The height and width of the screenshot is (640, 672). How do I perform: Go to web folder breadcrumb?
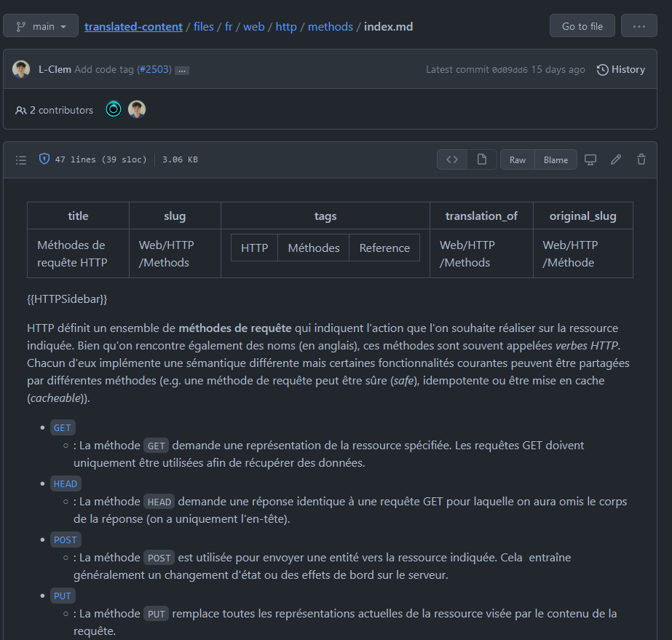[253, 27]
